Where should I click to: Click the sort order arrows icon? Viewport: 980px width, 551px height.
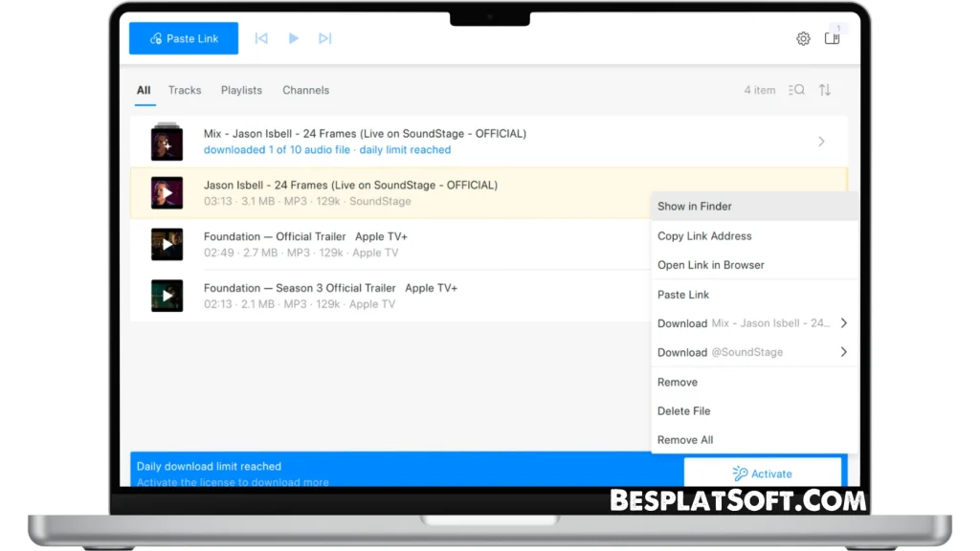click(x=825, y=90)
